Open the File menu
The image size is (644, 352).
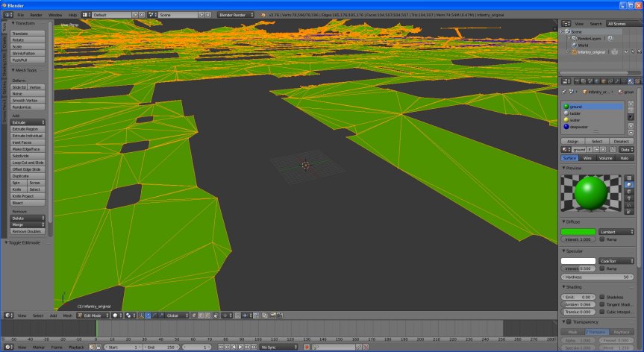(21, 15)
